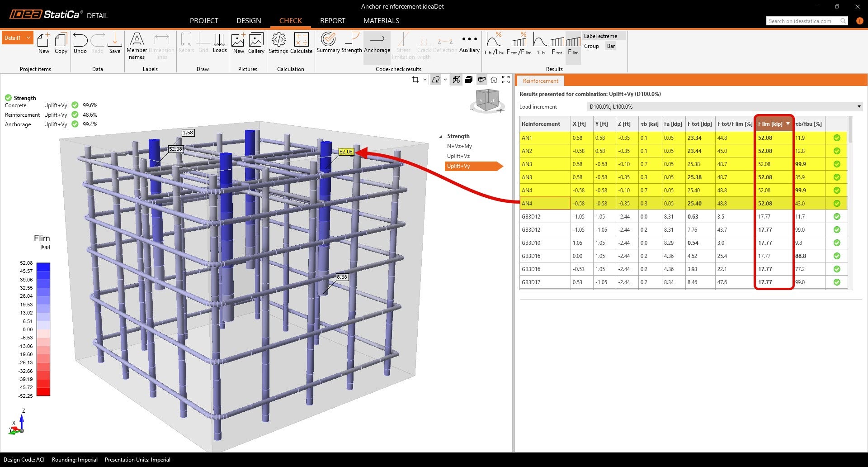Sort results by the F lim column
Screen dimensions: 868x467
tap(774, 123)
